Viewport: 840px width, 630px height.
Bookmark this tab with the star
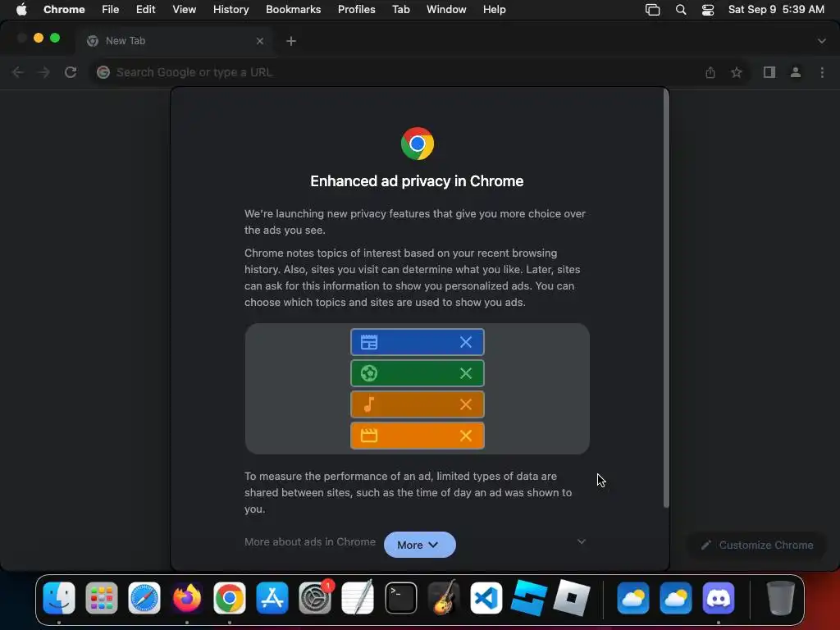(737, 72)
